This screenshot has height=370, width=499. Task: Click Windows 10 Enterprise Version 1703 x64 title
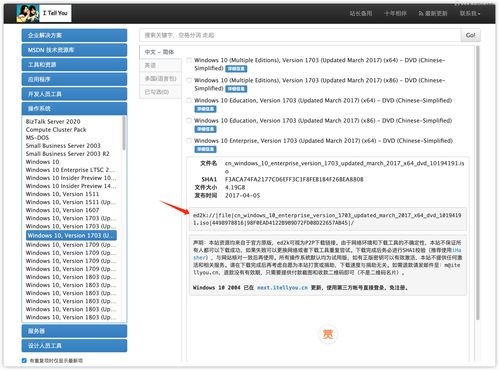(323, 141)
